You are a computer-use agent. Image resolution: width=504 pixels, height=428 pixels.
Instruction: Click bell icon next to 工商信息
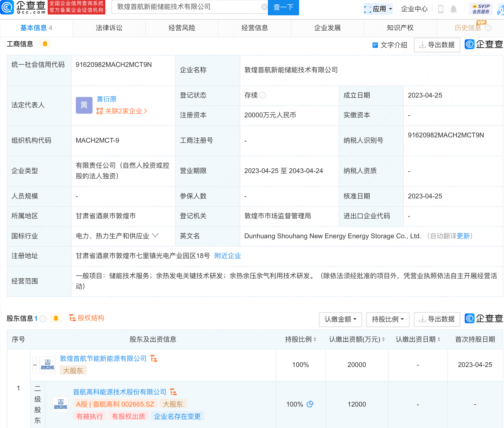[45, 44]
